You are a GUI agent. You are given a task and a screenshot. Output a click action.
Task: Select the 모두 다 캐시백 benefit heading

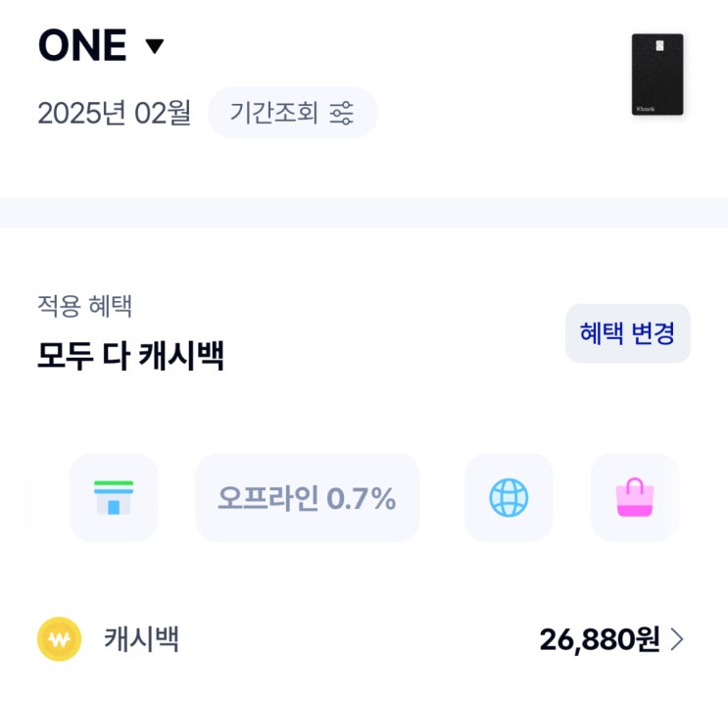pos(130,355)
